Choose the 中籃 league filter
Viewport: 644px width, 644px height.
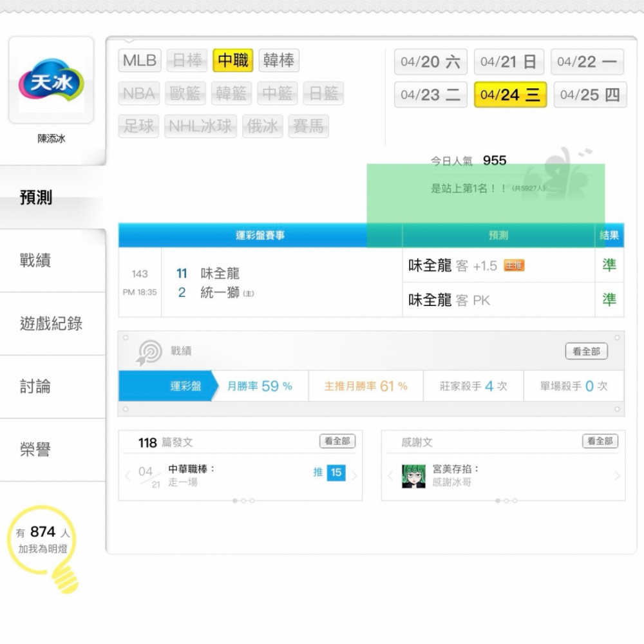[x=277, y=93]
